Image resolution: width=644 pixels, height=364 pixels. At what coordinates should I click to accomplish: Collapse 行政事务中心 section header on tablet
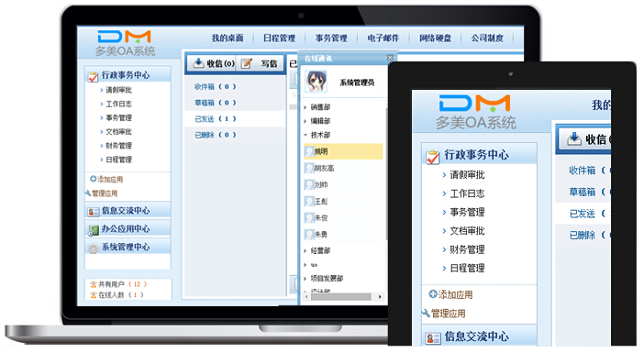[479, 155]
